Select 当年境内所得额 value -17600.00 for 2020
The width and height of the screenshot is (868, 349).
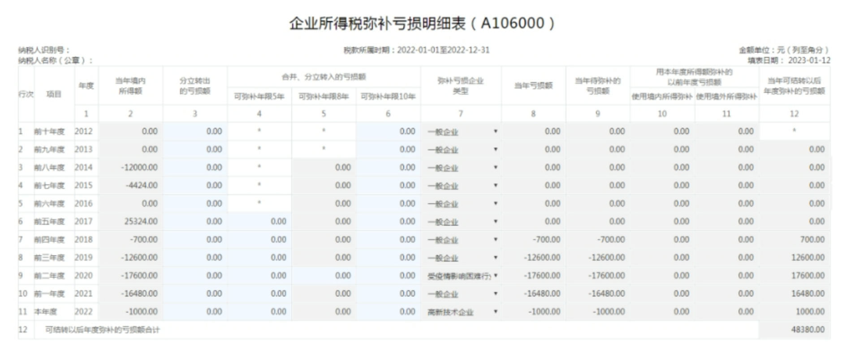[x=130, y=275]
